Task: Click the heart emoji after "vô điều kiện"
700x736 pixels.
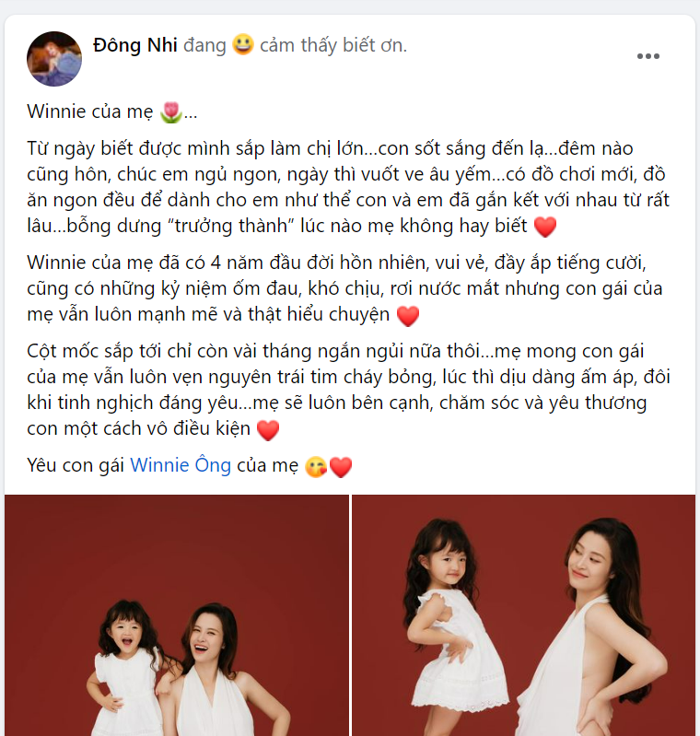Action: pos(268,429)
